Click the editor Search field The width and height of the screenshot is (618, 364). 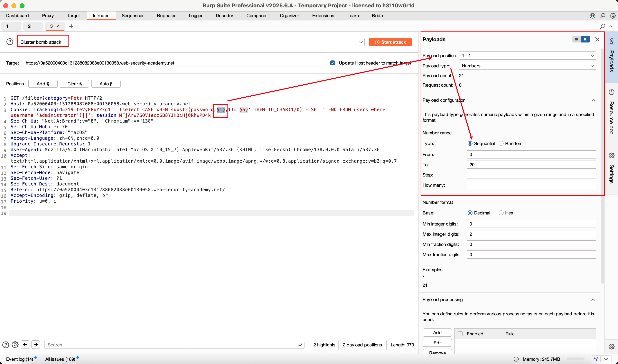coord(174,345)
